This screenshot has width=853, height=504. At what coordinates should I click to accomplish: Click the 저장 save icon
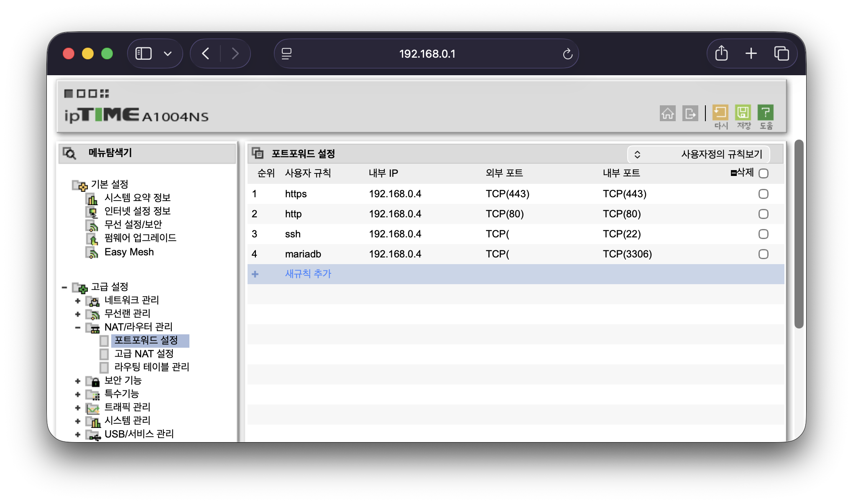(743, 113)
